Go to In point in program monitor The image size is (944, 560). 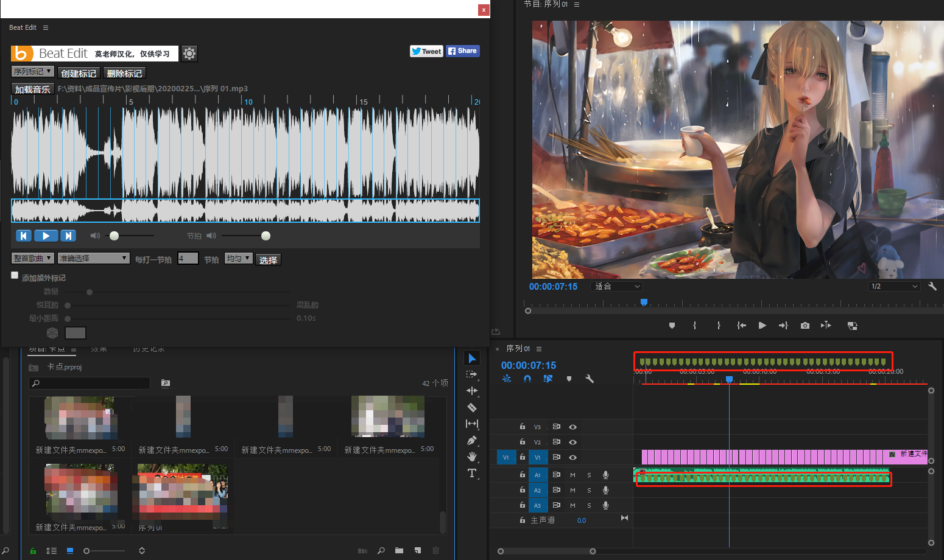[x=741, y=326]
